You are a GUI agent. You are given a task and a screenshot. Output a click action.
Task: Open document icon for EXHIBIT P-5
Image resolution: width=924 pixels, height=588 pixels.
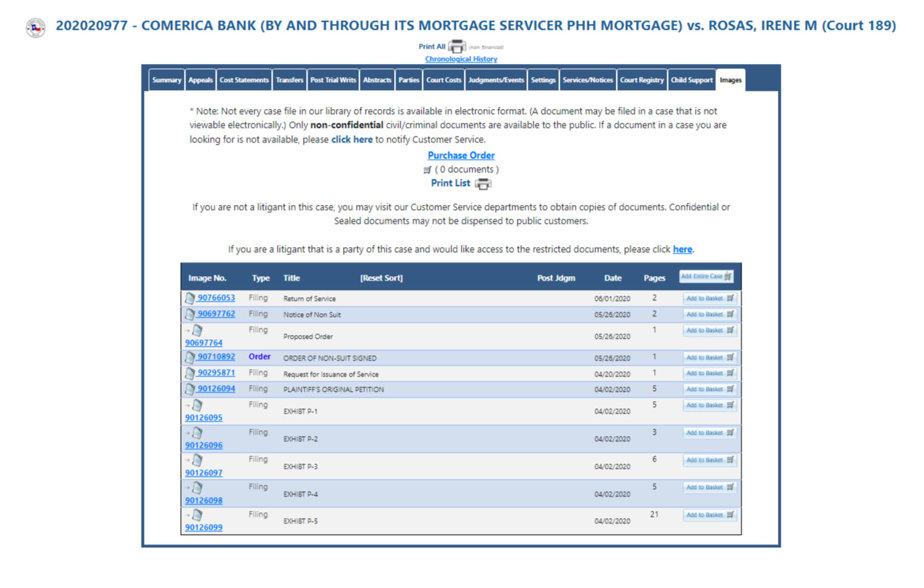coord(197,515)
